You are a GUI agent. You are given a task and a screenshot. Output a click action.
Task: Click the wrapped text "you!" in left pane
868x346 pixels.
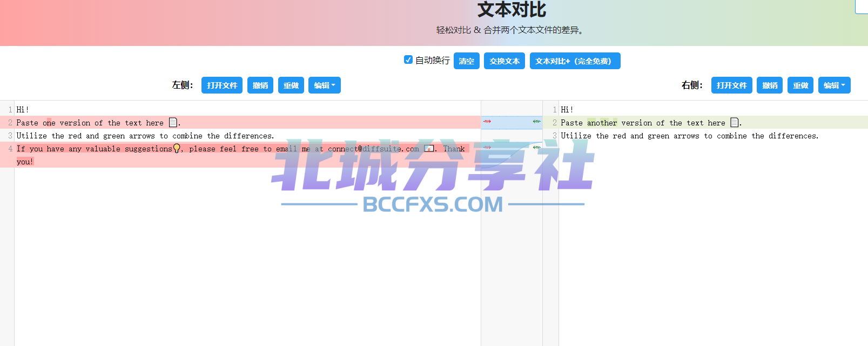[25, 162]
